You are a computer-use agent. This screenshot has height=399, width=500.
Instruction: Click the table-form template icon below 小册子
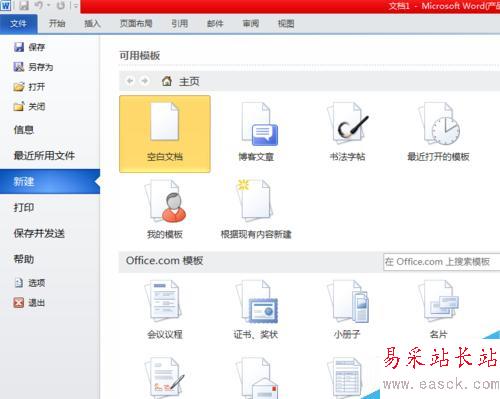coord(346,378)
